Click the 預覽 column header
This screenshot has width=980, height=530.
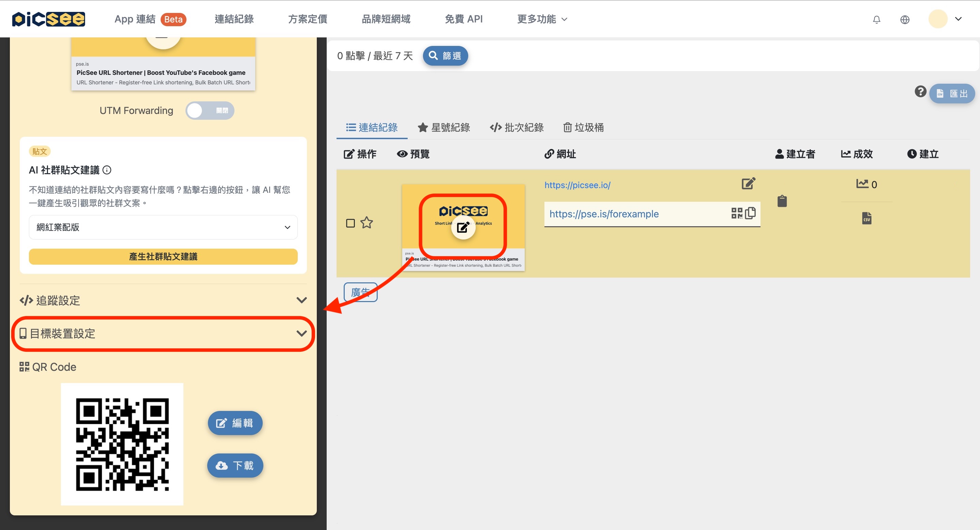tap(413, 154)
